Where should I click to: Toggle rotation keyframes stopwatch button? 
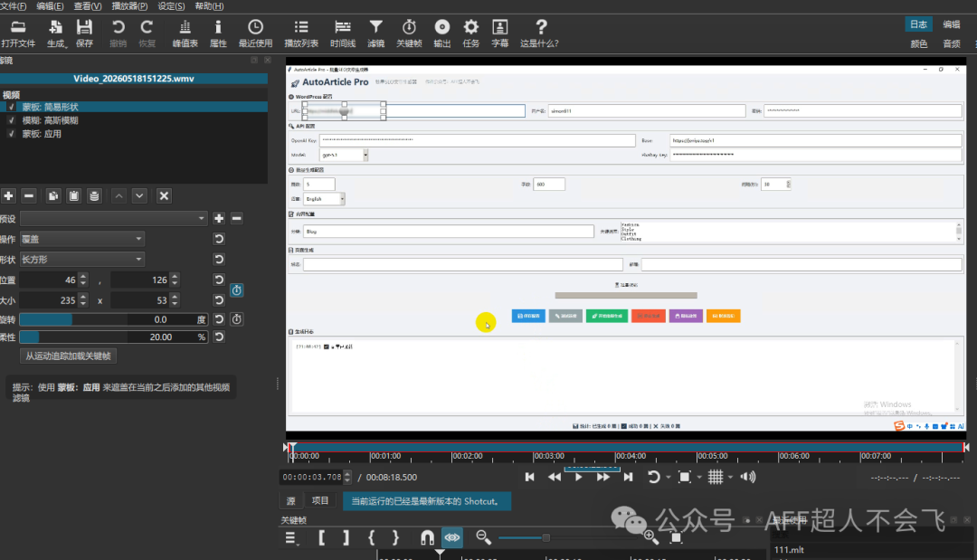click(237, 319)
